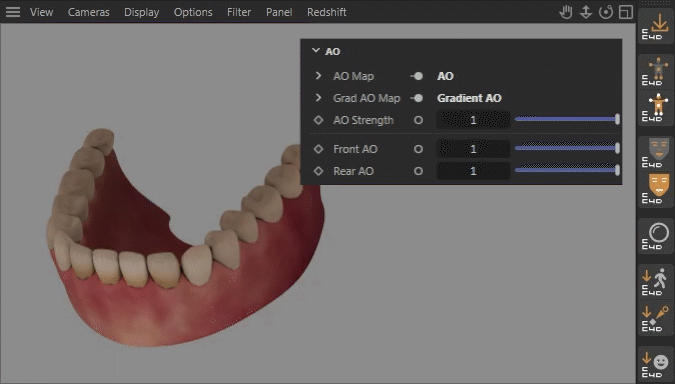Click the Gradient AO linked map
This screenshot has height=384, width=675.
pos(469,98)
